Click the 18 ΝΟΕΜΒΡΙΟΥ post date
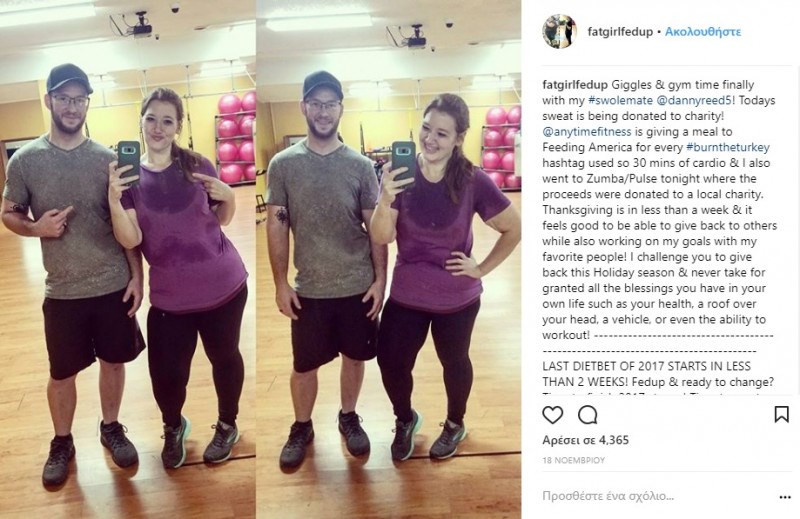800x519 pixels. [573, 460]
